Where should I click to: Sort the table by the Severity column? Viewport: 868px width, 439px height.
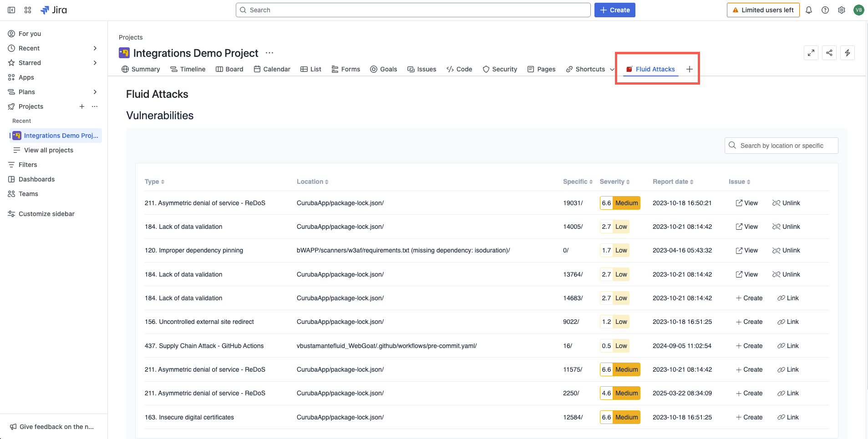(x=614, y=182)
